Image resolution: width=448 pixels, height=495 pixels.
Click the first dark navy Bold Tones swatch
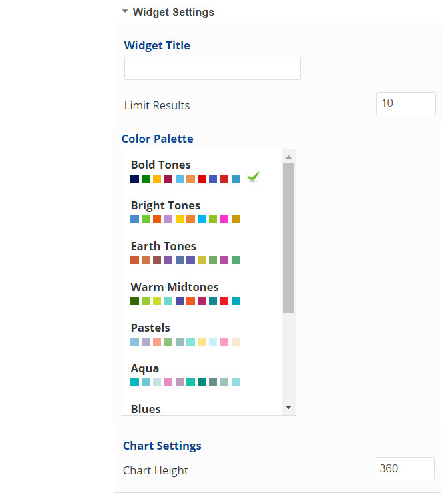(135, 179)
